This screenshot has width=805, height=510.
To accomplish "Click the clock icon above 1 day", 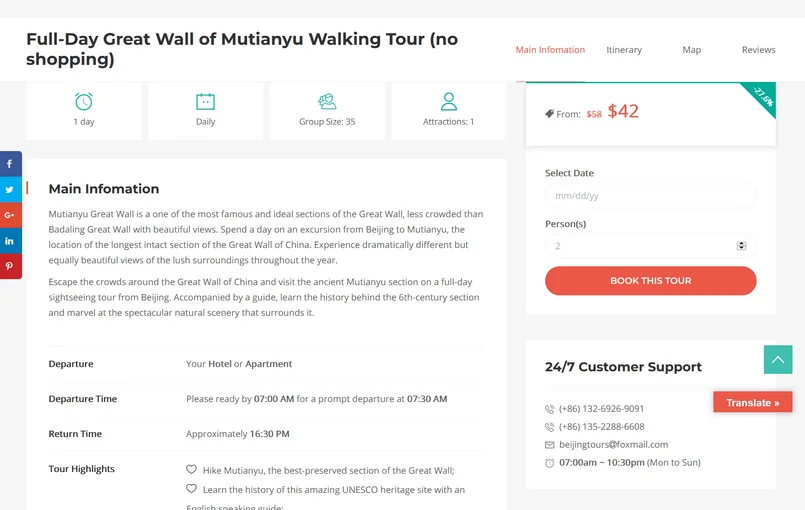I will point(84,101).
